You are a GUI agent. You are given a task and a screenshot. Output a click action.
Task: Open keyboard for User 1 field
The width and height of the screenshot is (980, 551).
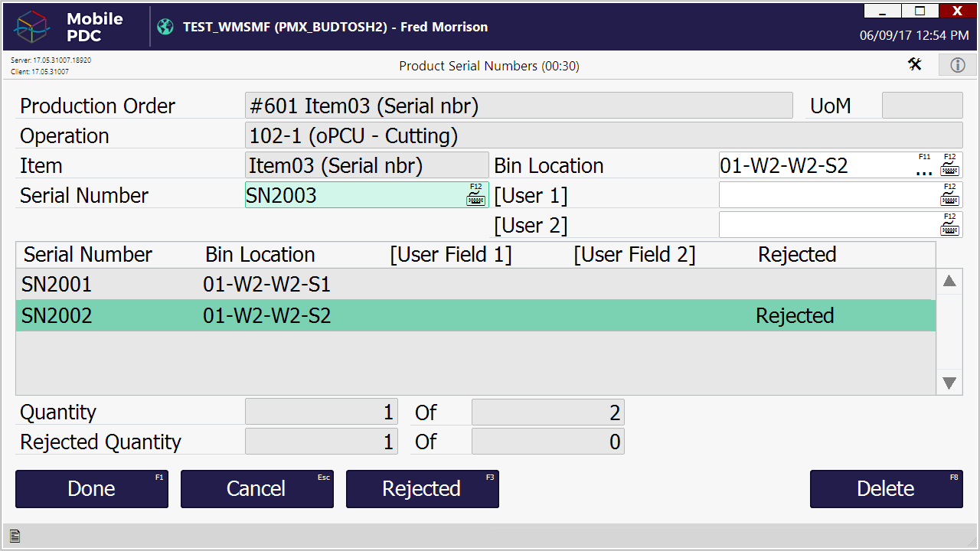pyautogui.click(x=949, y=196)
